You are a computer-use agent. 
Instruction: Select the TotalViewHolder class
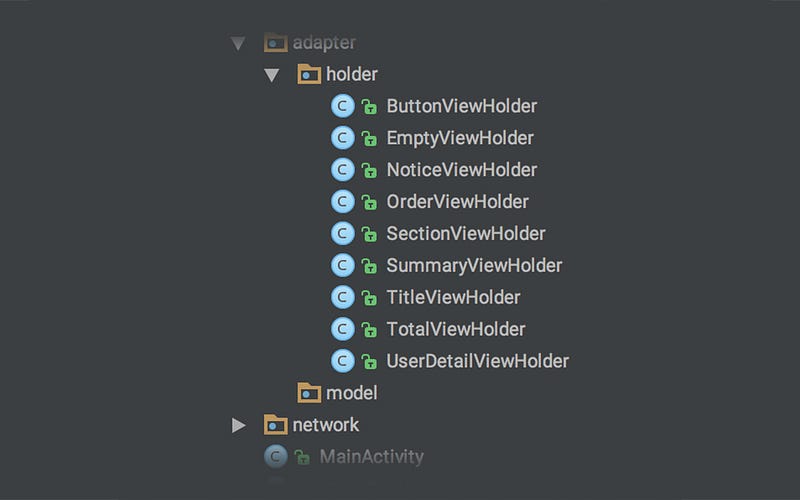(x=456, y=329)
